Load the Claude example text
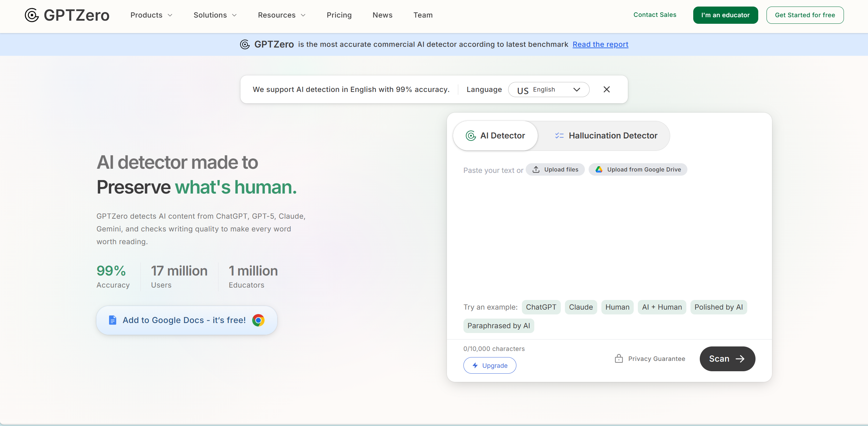Viewport: 868px width, 426px height. tap(581, 307)
